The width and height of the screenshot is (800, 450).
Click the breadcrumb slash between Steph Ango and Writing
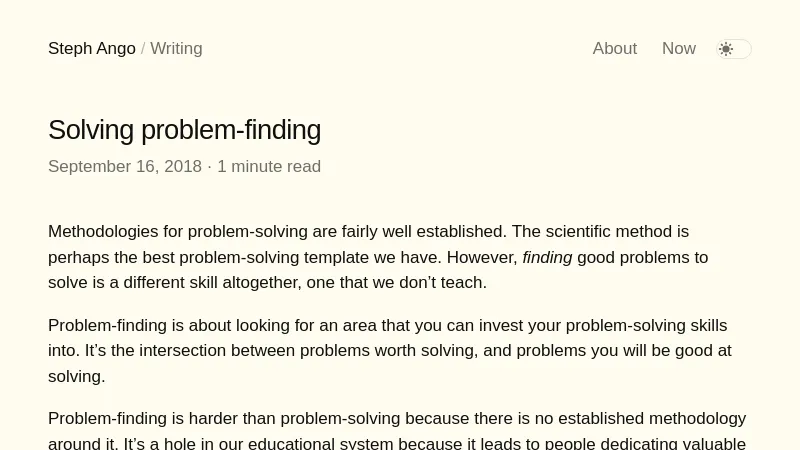[x=143, y=49]
